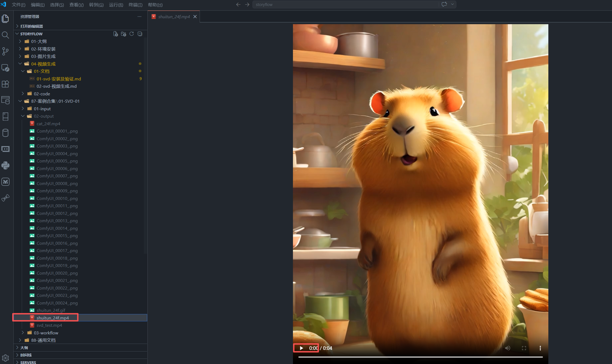
Task: Open the Python sidebar icon
Action: pos(5,165)
